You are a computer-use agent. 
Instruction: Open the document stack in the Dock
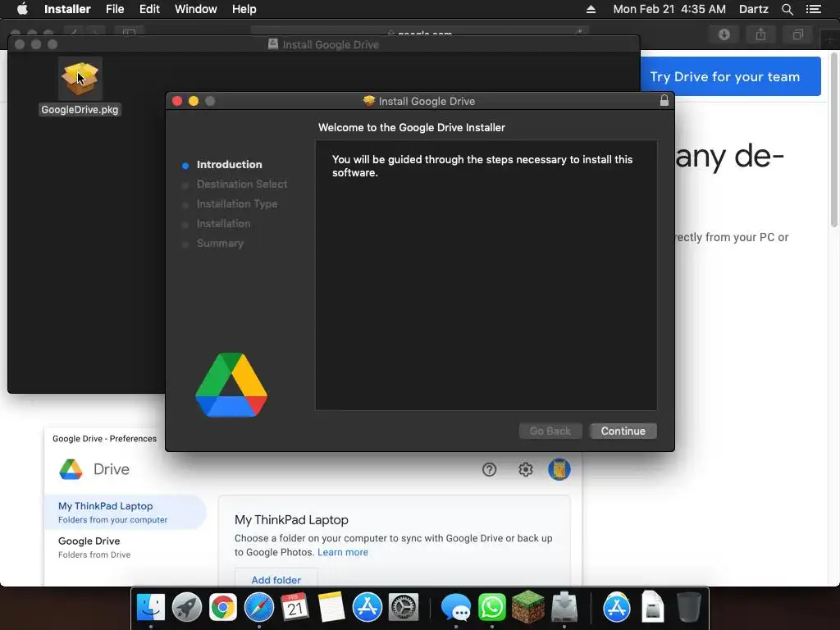(x=652, y=607)
